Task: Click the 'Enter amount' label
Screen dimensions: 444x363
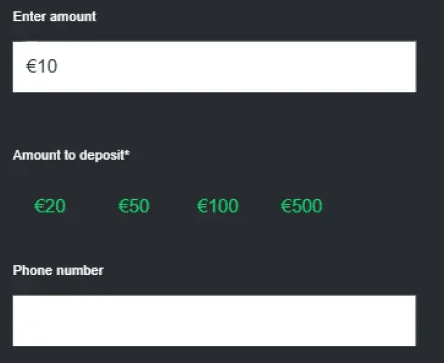Action: click(54, 16)
